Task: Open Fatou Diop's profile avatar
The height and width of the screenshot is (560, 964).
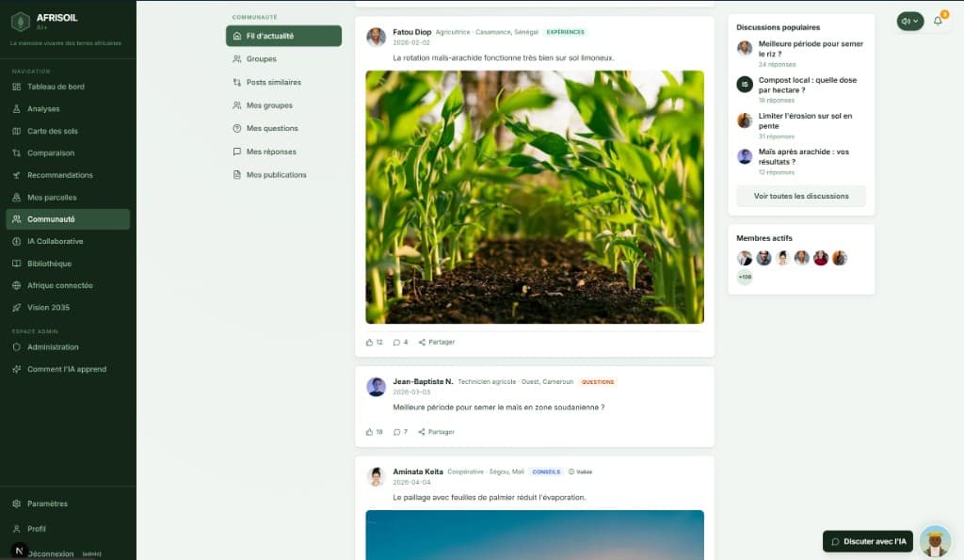Action: tap(376, 37)
